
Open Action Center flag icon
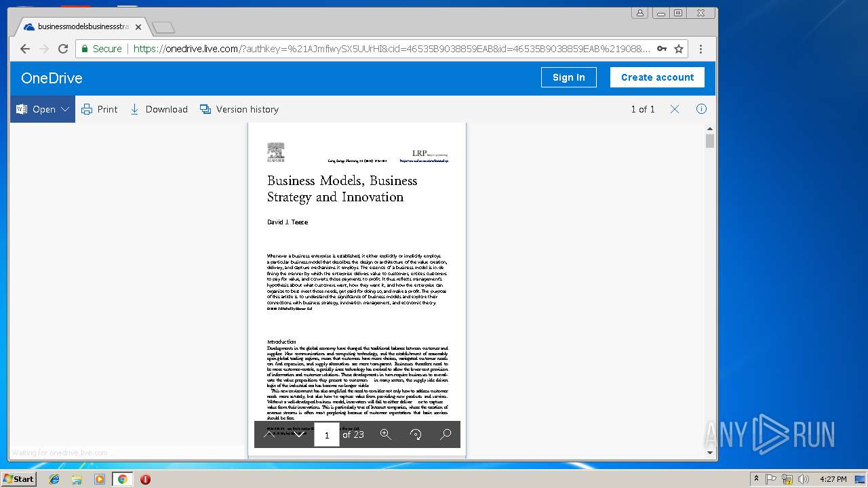(772, 479)
